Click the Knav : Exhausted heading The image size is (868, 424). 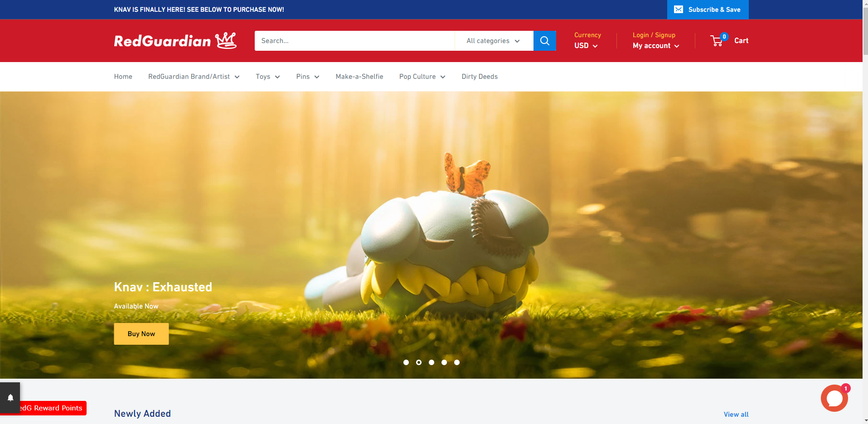tap(163, 287)
